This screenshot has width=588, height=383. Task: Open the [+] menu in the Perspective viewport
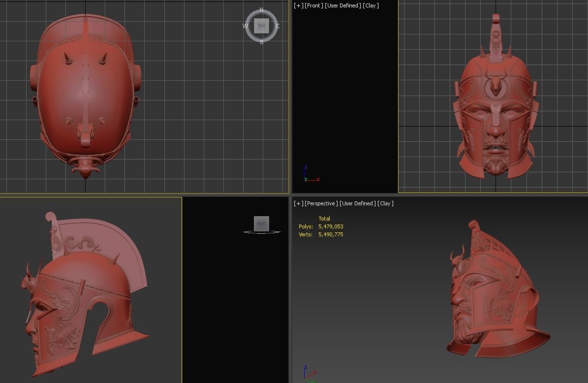click(x=299, y=203)
